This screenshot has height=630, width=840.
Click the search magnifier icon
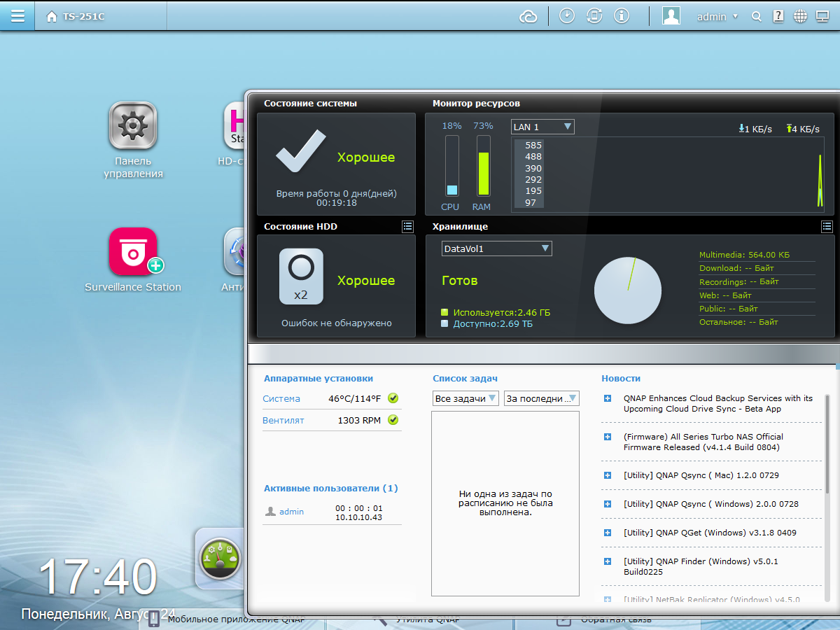(x=756, y=17)
